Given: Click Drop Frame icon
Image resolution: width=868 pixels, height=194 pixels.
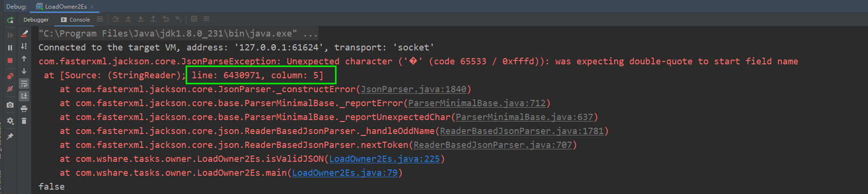Looking at the screenshot, I should (166, 19).
